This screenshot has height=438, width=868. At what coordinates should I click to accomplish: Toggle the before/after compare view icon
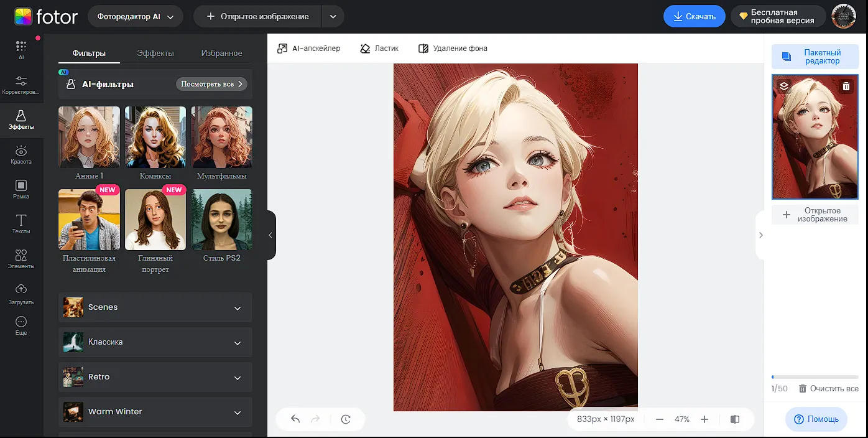tap(735, 419)
